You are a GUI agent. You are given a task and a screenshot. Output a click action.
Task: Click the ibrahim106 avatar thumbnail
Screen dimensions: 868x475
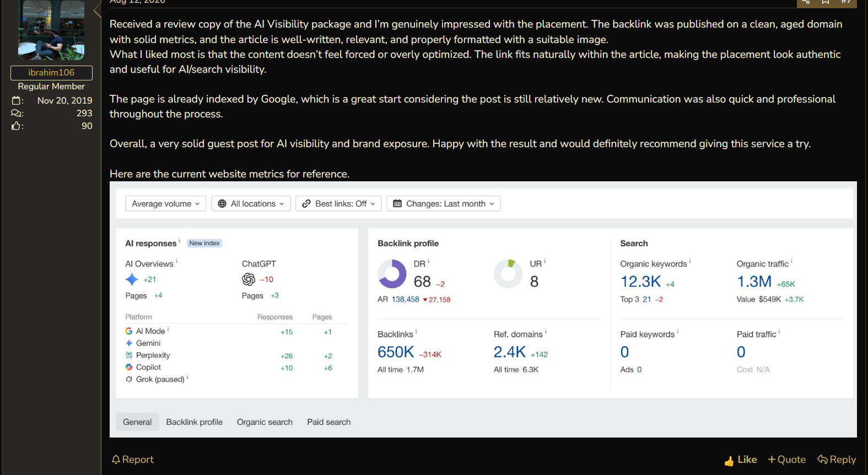(51, 30)
